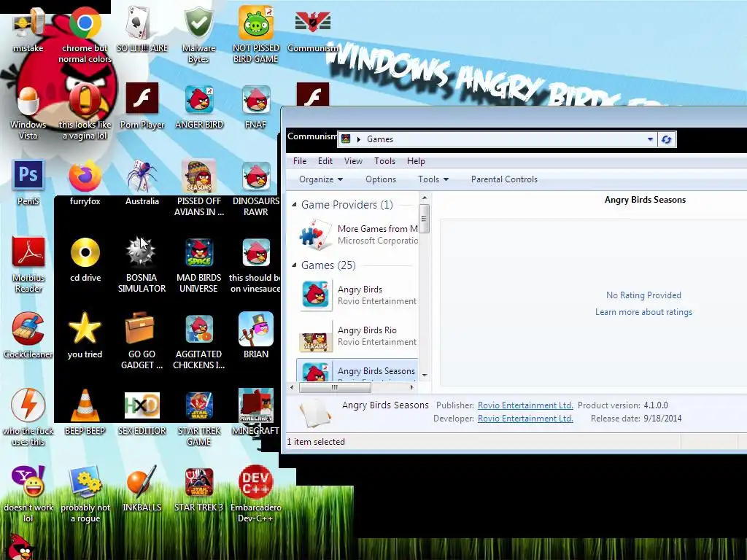747x560 pixels.
Task: Select the 'cd drive' disc icon
Action: (x=85, y=260)
